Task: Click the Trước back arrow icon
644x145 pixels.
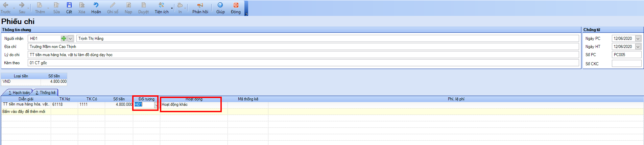Action: (5, 5)
